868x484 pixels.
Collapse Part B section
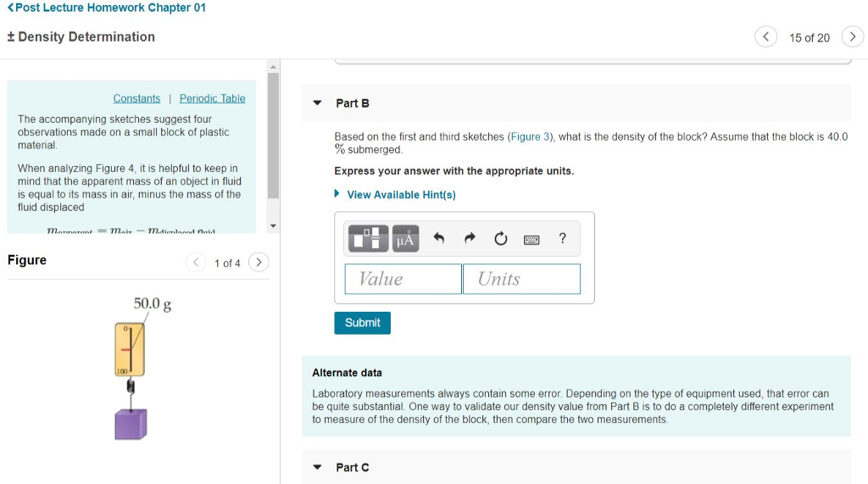317,103
